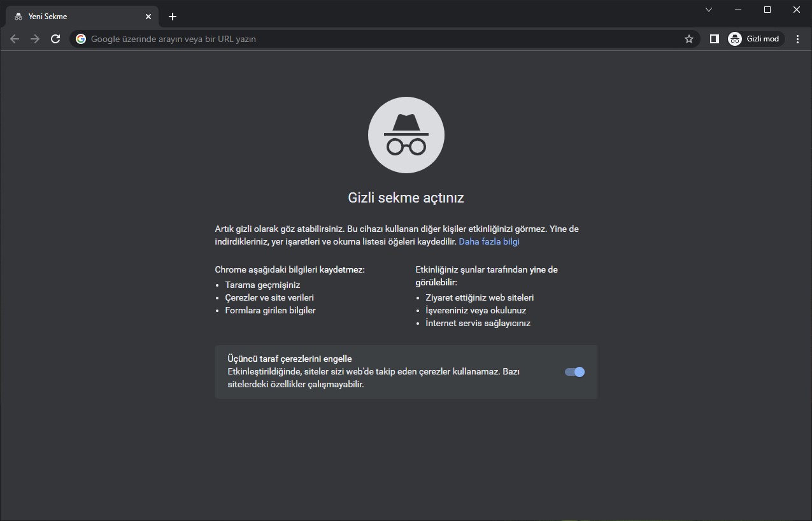Click the back navigation arrow
This screenshot has width=812, height=521.
15,39
